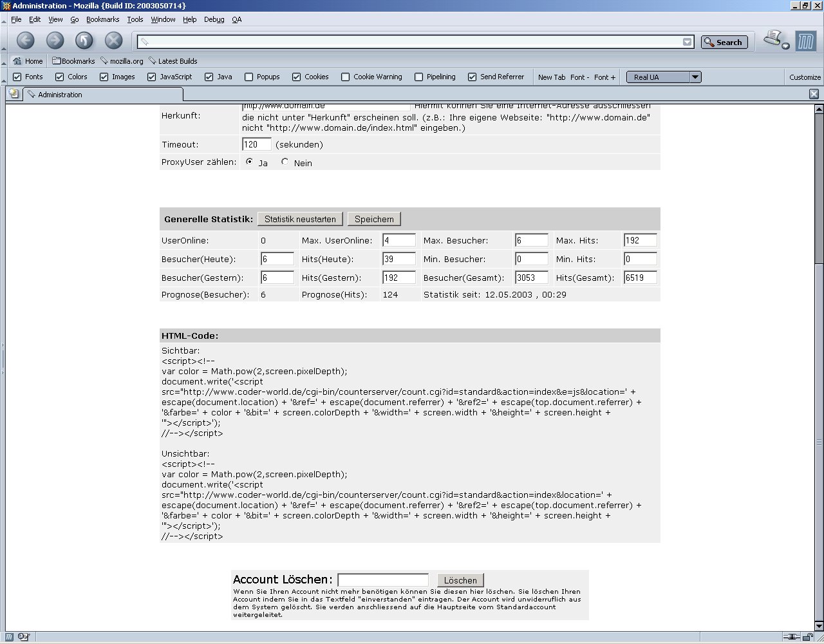Go forward with the Forward arrow button
Viewport: 824px width, 644px height.
(55, 41)
